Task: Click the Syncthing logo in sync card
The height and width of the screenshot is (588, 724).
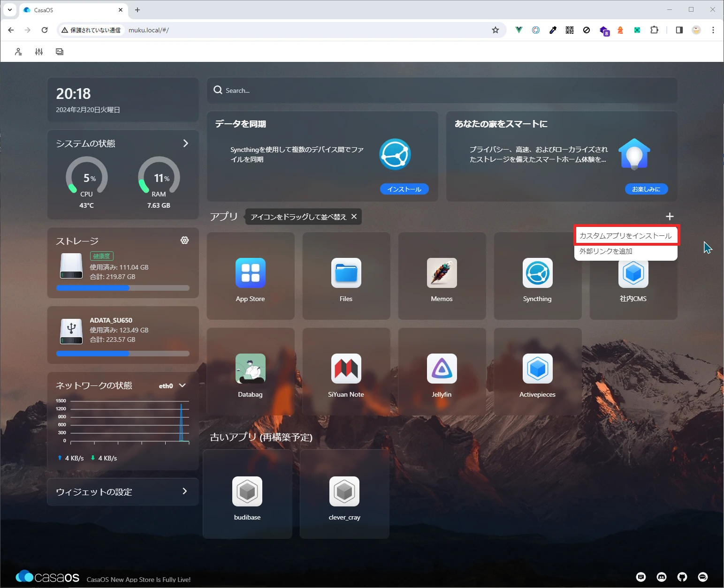Action: click(395, 154)
